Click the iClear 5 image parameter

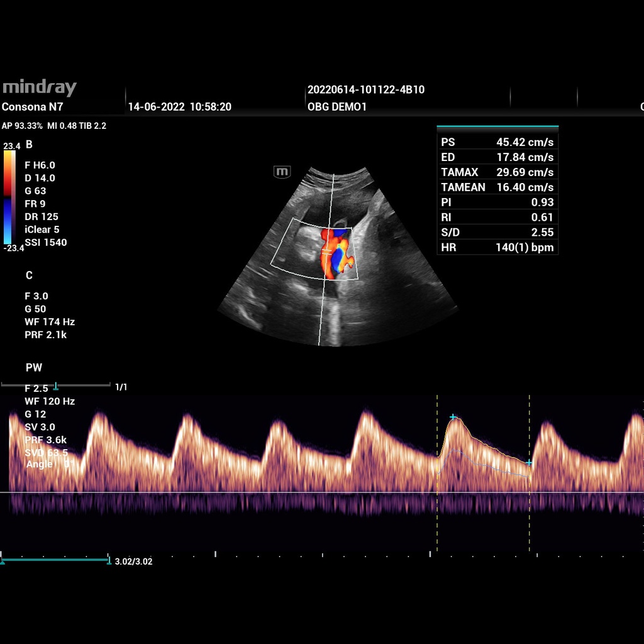tap(42, 230)
